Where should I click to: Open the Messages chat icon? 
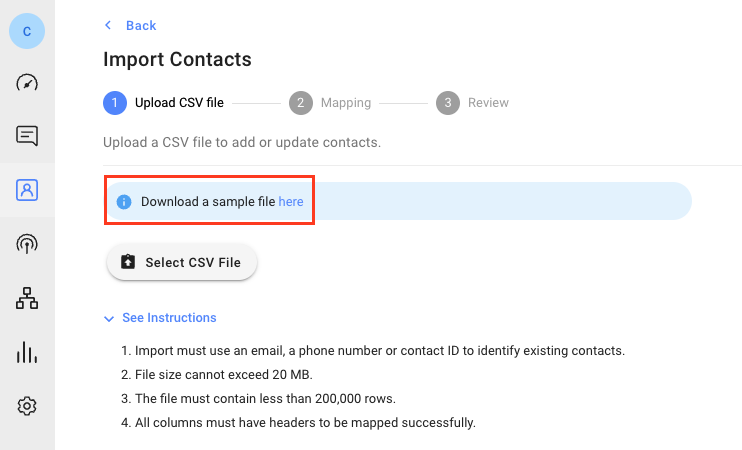pyautogui.click(x=27, y=136)
